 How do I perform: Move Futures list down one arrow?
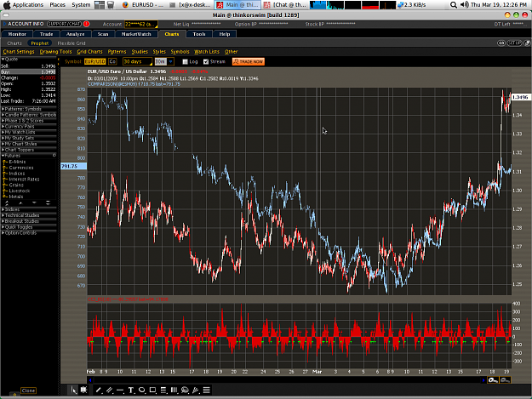pos(34,202)
